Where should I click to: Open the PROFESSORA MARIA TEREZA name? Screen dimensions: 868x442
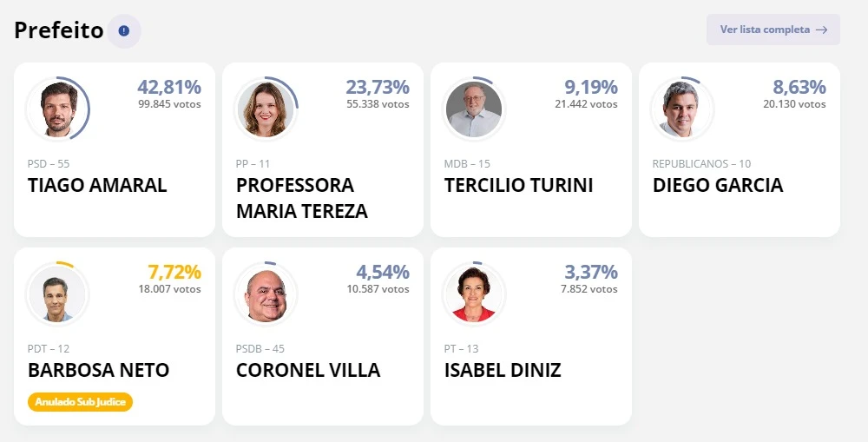pos(301,198)
